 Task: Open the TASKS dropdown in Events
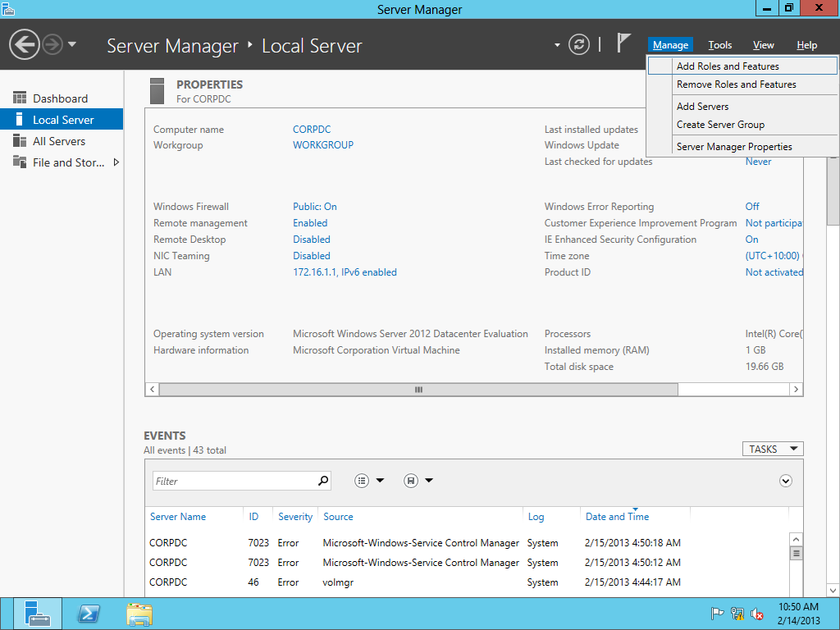pyautogui.click(x=771, y=449)
